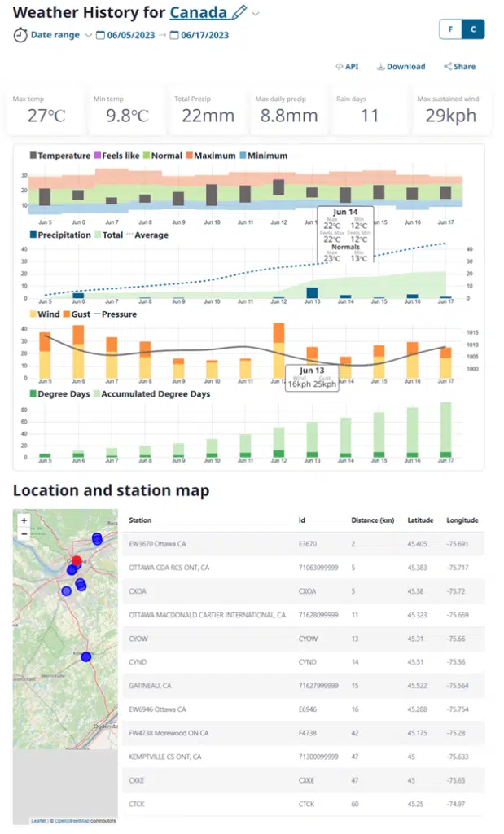Open the end date calendar icon

pyautogui.click(x=174, y=35)
